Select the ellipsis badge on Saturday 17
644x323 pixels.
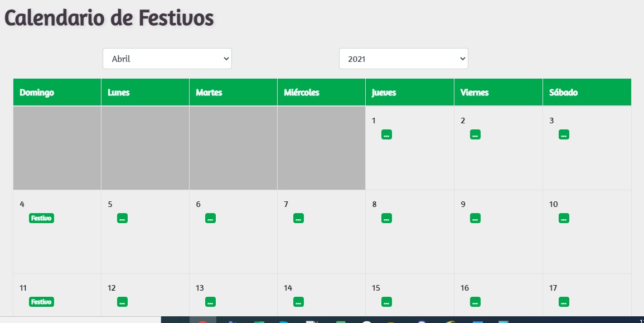pyautogui.click(x=564, y=302)
